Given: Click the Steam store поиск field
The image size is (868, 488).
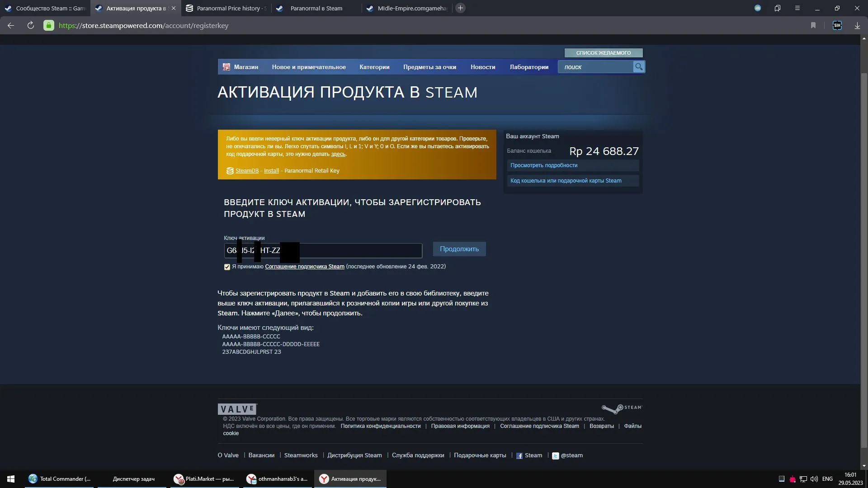Looking at the screenshot, I should click(596, 67).
